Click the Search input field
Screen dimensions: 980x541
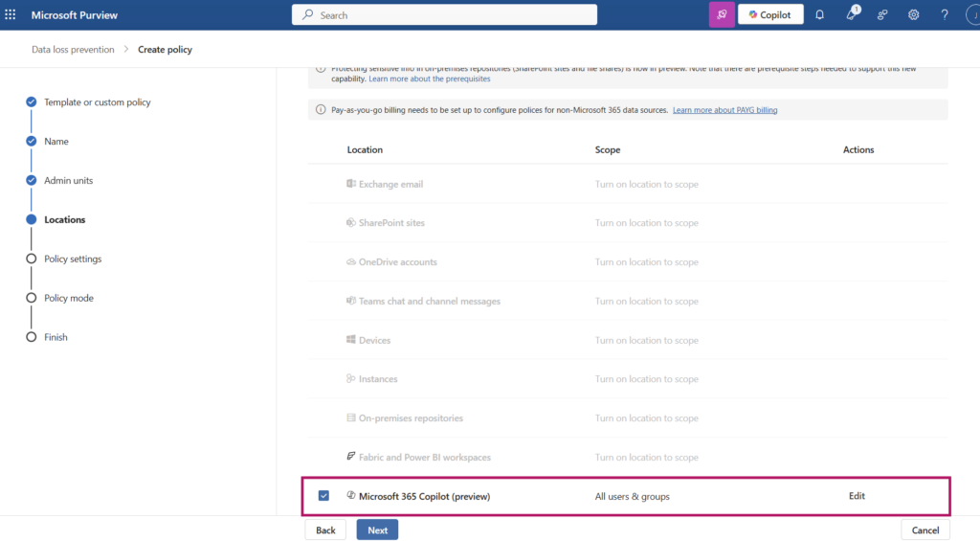[444, 15]
